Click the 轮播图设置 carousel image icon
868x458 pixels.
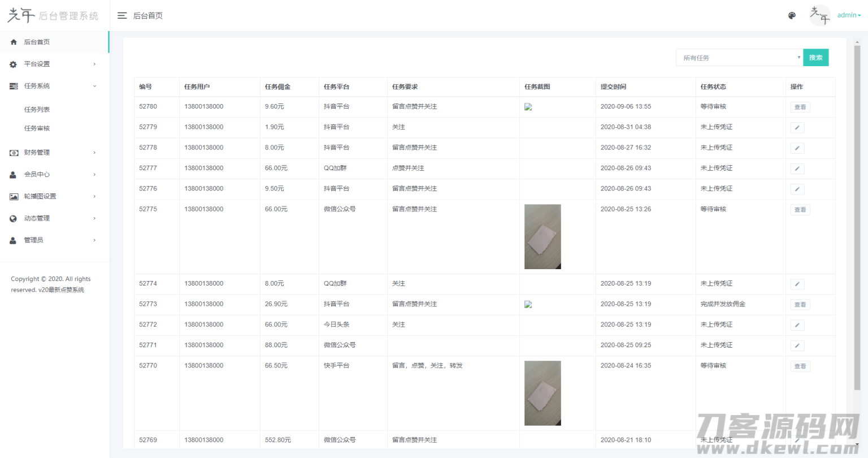pyautogui.click(x=12, y=196)
